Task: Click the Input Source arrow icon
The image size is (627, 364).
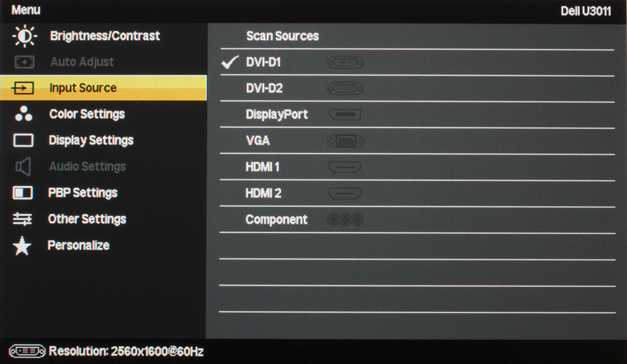Action: (x=23, y=88)
